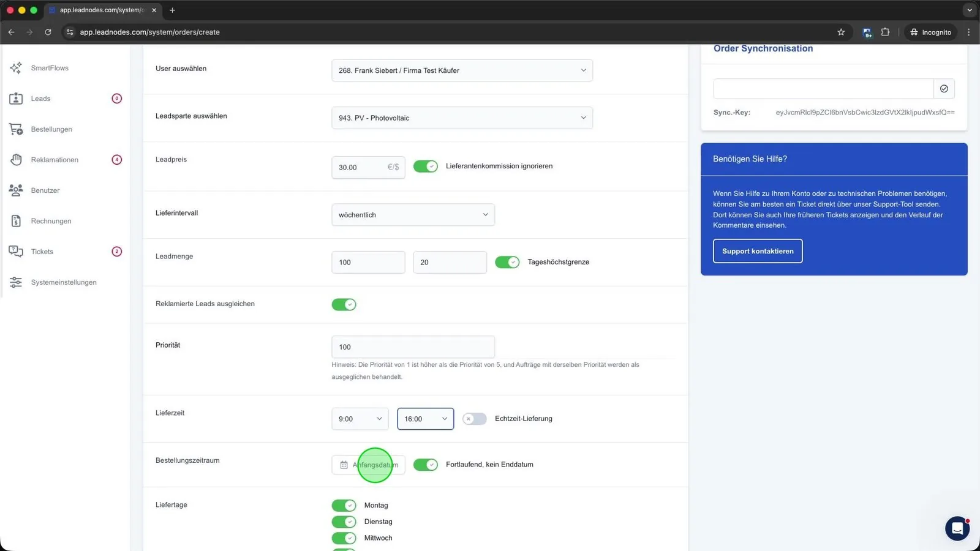Open the 9:00 start time dropdown

click(360, 419)
